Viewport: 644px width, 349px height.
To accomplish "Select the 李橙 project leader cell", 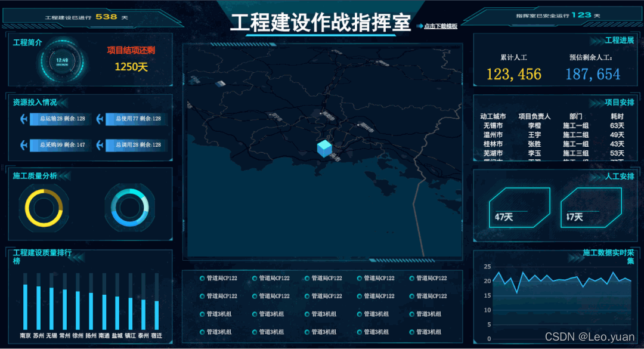I will click(x=534, y=125).
